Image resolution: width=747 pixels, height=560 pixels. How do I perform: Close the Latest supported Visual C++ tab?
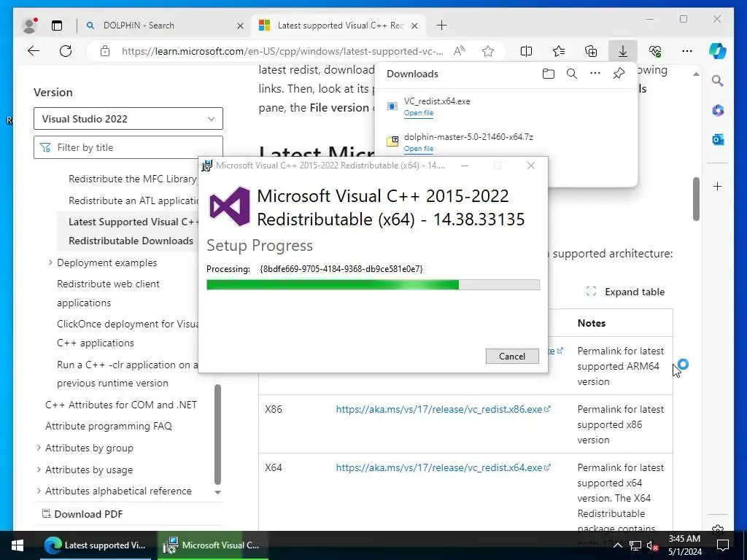[x=414, y=26]
